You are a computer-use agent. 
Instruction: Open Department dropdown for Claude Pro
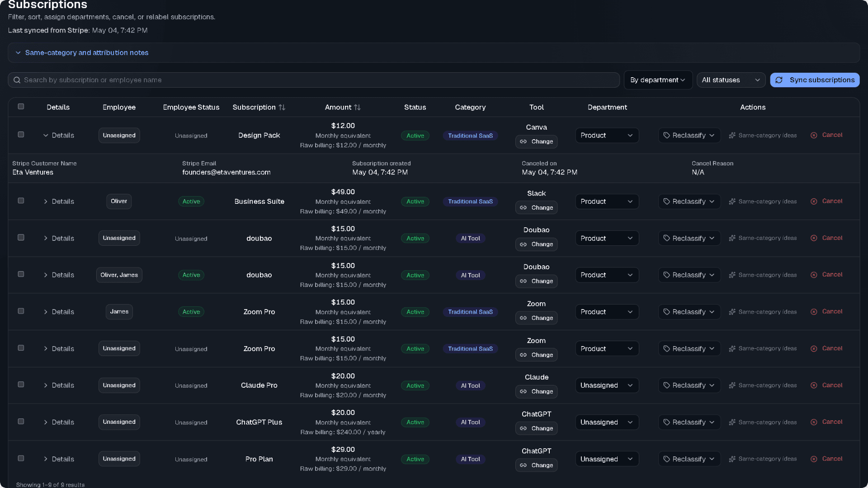(x=607, y=385)
